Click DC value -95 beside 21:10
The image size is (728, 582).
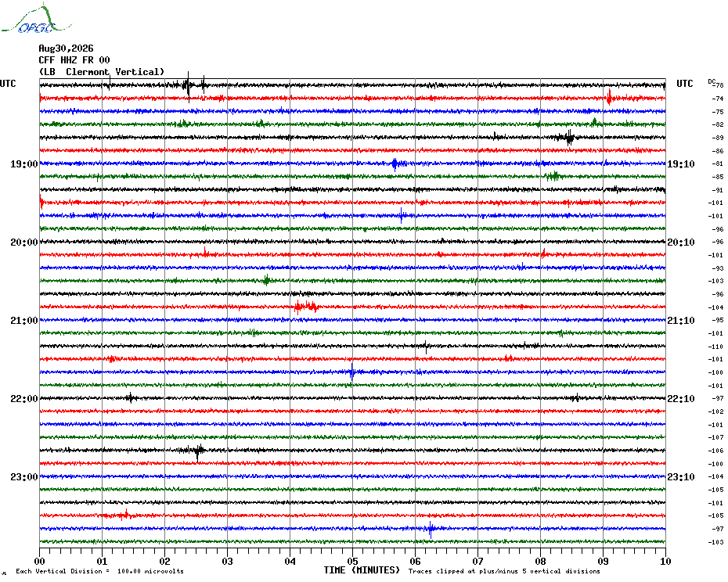(x=718, y=320)
